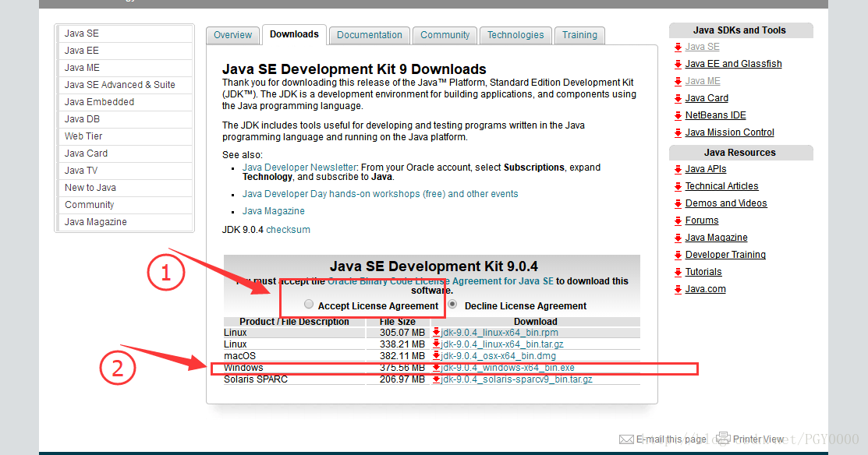Screen dimensions: 868x455
Task: Open the Demos and Videos link
Action: (726, 203)
